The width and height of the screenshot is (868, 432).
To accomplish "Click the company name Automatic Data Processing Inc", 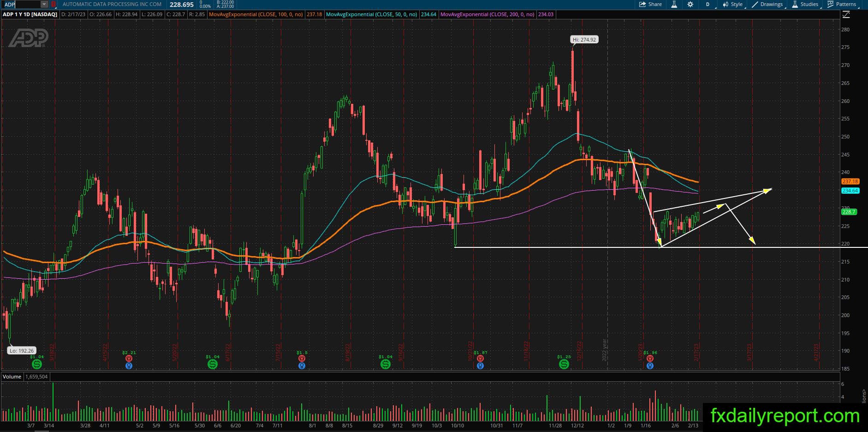I will point(112,4).
